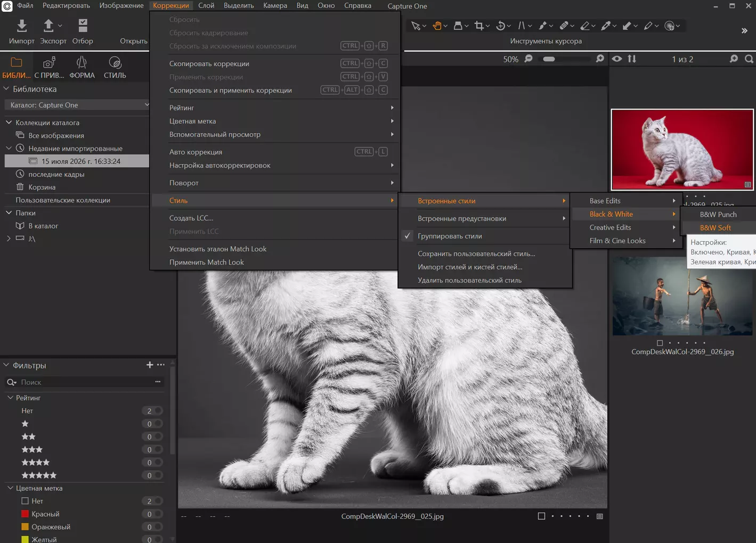Toggle the eye proofing icon in viewer bar
Screen dimensions: 756x543
click(616, 59)
